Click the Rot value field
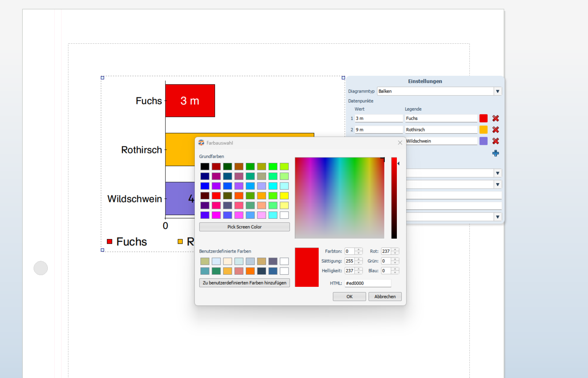This screenshot has width=588, height=378. (x=386, y=252)
